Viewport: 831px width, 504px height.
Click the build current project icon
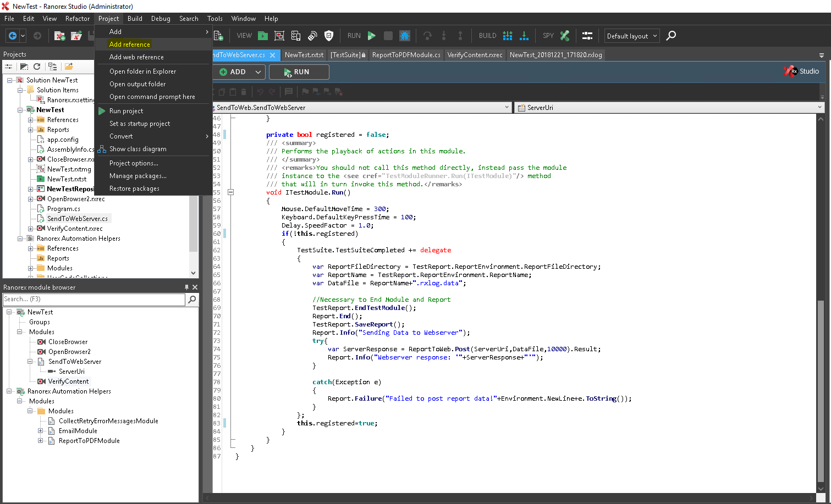[524, 36]
